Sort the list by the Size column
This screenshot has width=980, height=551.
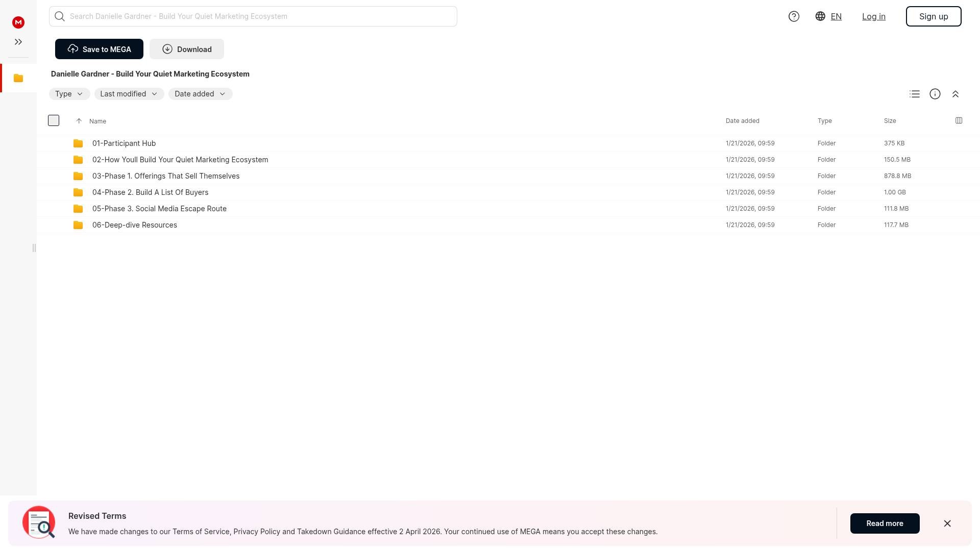point(890,121)
